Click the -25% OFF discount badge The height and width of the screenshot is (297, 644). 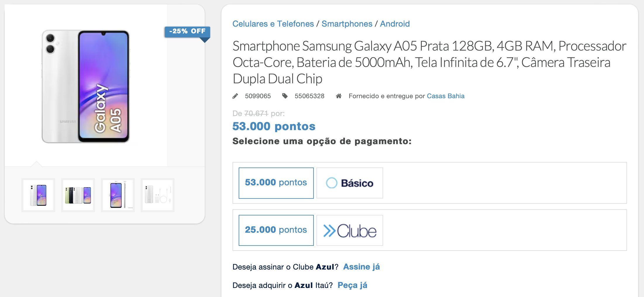(187, 32)
